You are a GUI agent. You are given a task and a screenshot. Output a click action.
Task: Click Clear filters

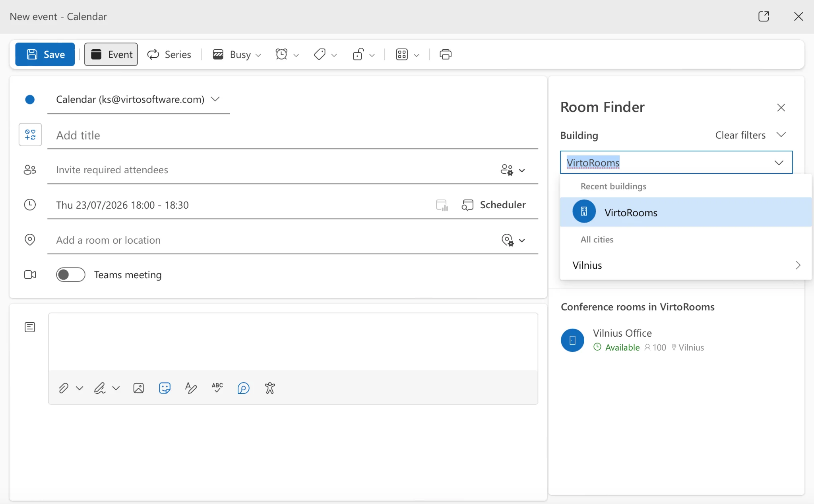pyautogui.click(x=740, y=135)
